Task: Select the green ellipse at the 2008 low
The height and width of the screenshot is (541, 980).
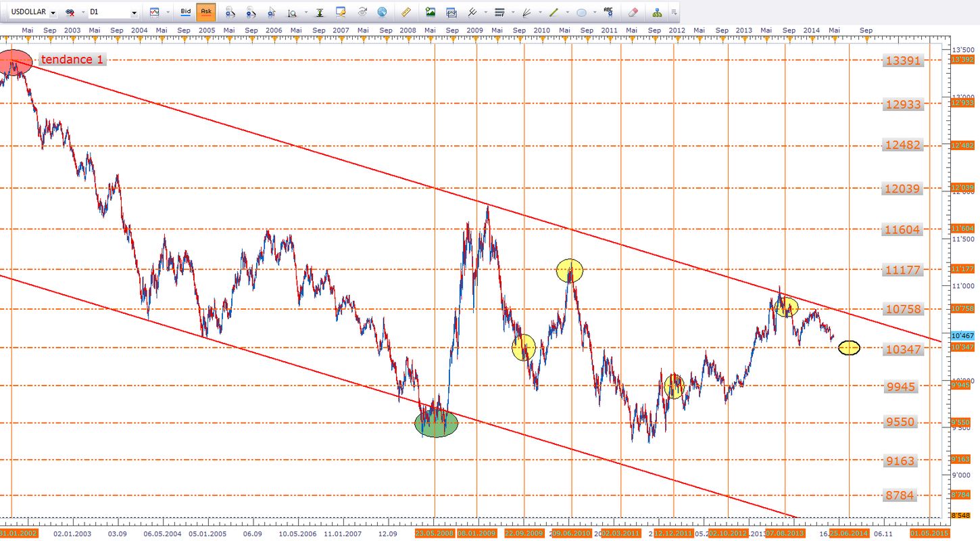Action: pos(436,424)
